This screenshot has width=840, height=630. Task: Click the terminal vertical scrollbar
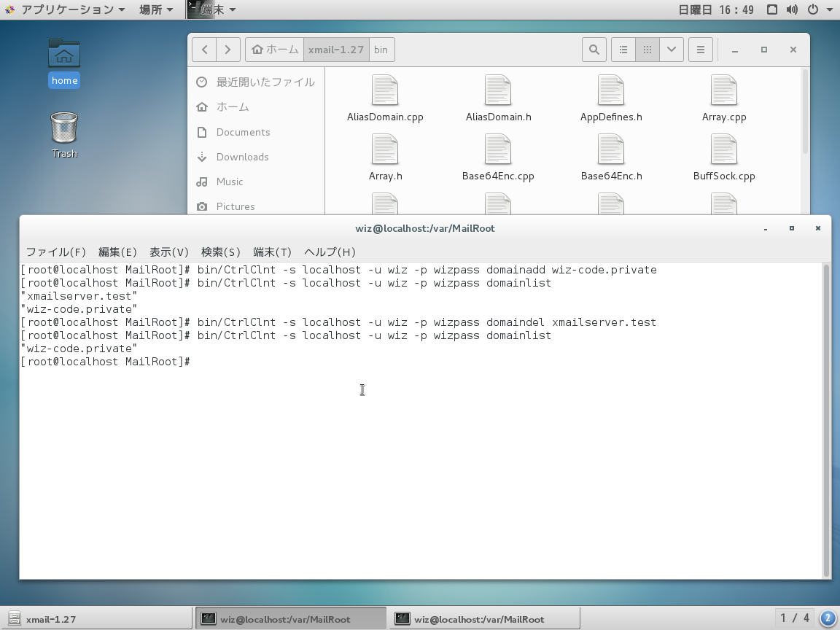(827, 420)
